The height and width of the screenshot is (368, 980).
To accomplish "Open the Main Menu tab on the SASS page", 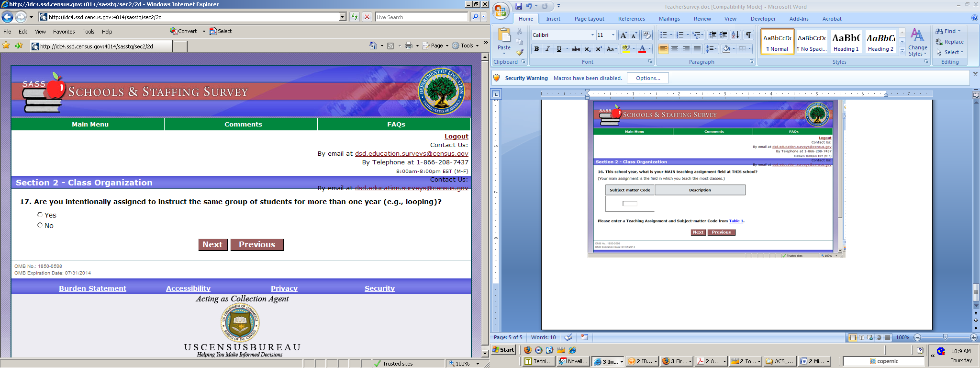I will point(90,124).
